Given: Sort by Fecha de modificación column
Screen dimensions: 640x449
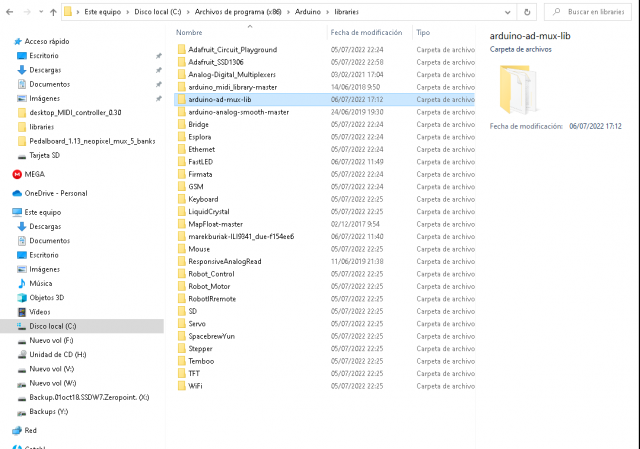Looking at the screenshot, I should click(366, 32).
